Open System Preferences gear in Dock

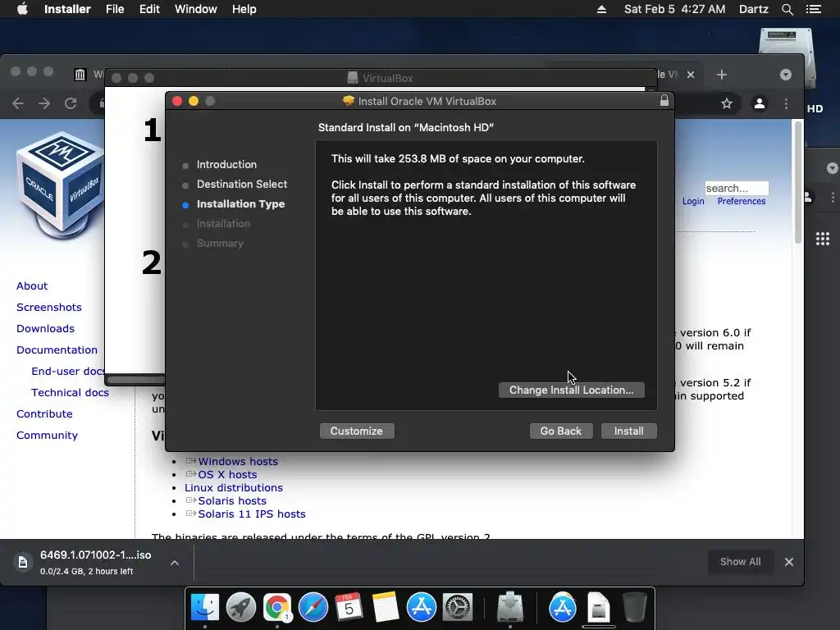click(x=457, y=608)
